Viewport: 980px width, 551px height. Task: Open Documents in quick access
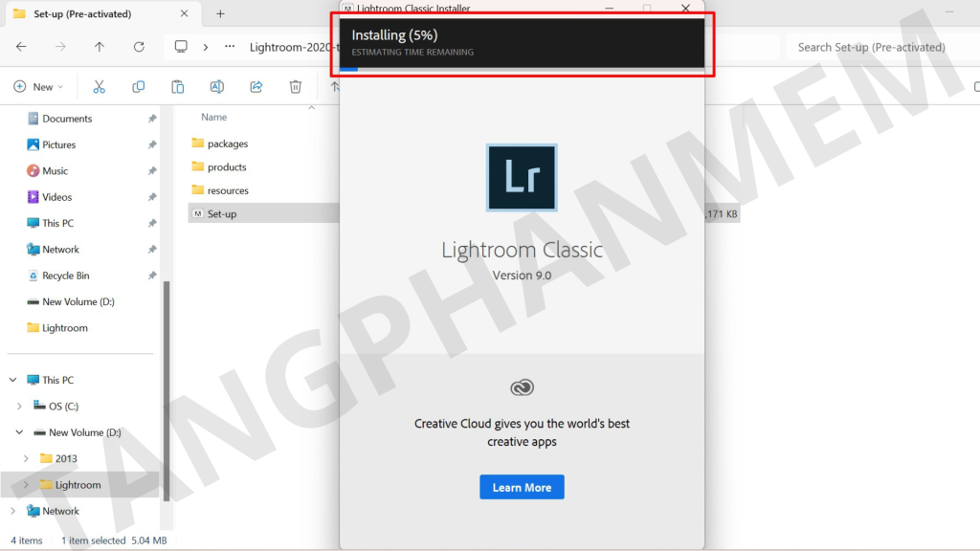click(x=67, y=119)
